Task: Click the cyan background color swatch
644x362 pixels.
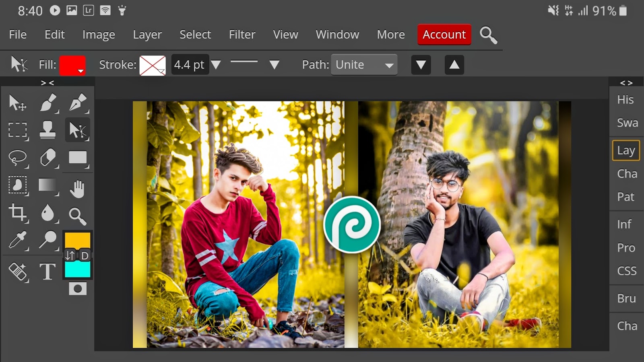Action: (x=78, y=269)
